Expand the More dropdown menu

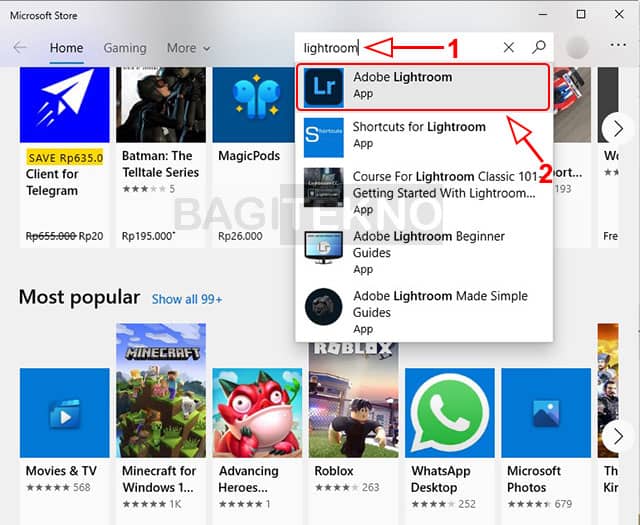188,48
